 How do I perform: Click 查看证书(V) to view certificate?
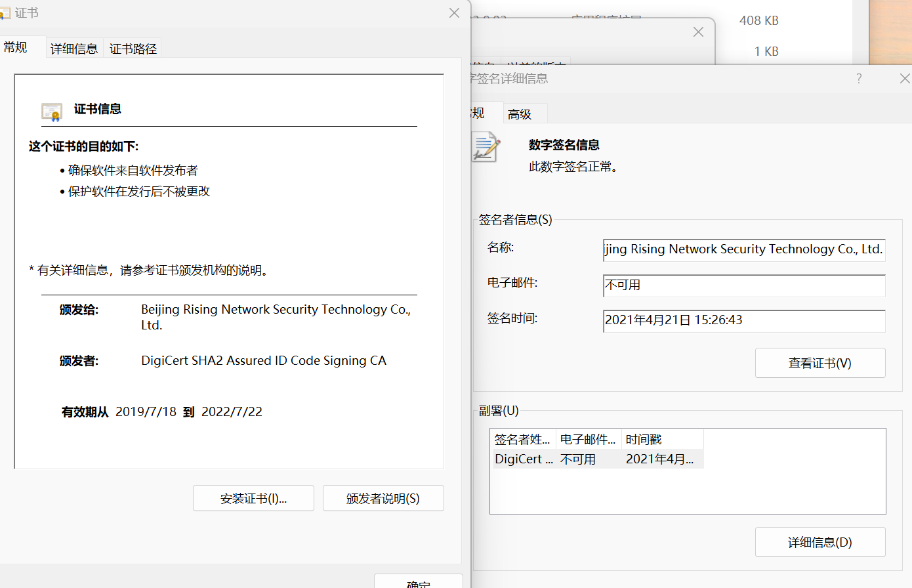pos(820,363)
